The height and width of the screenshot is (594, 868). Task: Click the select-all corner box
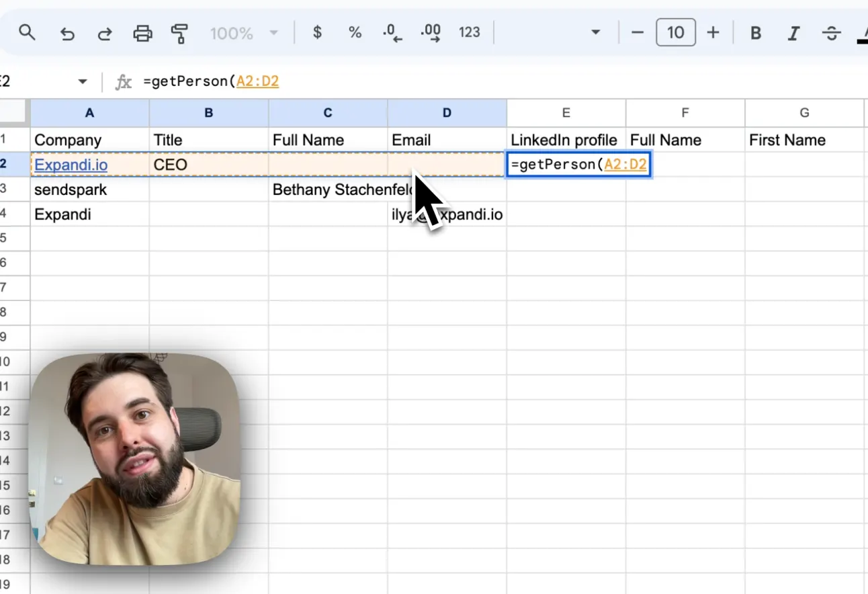coord(13,112)
